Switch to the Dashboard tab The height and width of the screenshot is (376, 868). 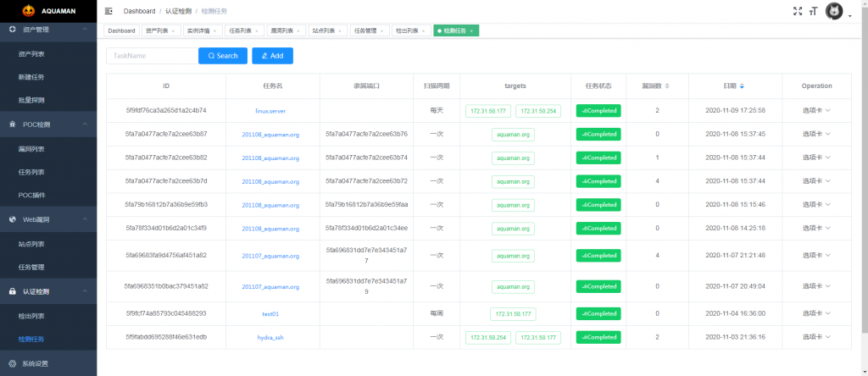point(121,31)
